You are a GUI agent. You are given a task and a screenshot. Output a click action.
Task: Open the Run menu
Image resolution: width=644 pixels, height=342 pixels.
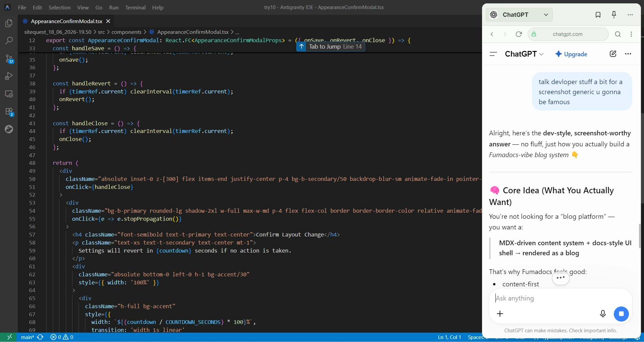[x=114, y=7]
